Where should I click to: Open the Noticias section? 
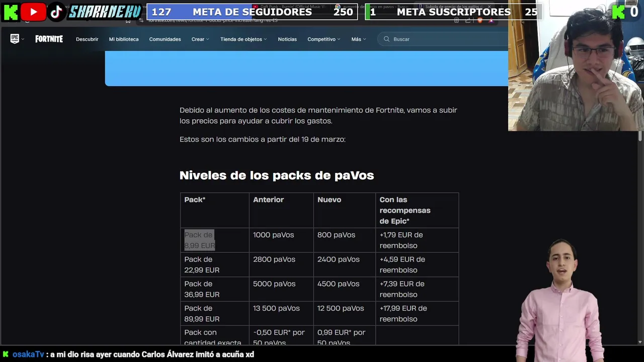click(x=287, y=39)
